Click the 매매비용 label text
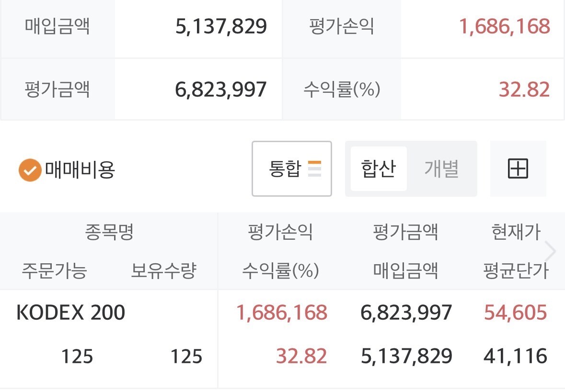Screen dimensions: 565x392 click(80, 170)
